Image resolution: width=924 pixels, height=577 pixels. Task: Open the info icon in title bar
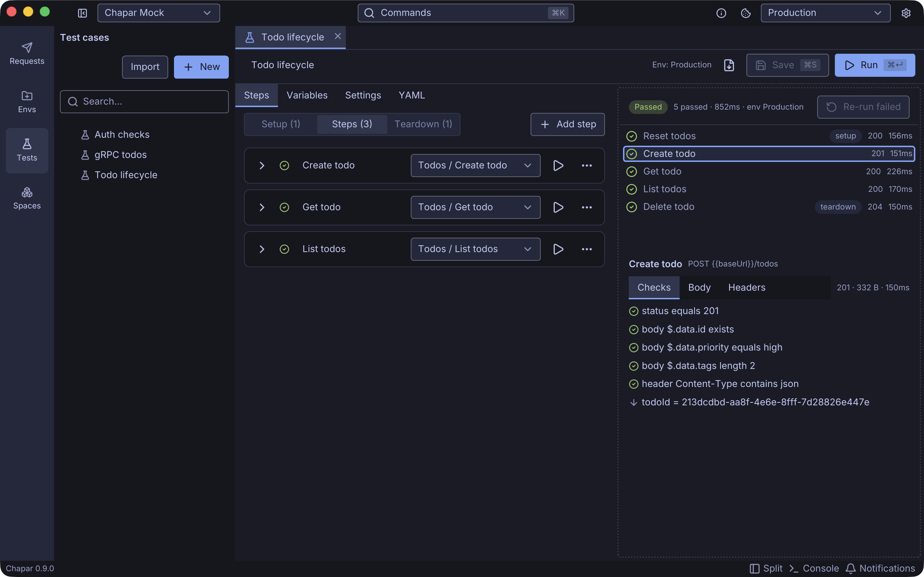pos(721,13)
